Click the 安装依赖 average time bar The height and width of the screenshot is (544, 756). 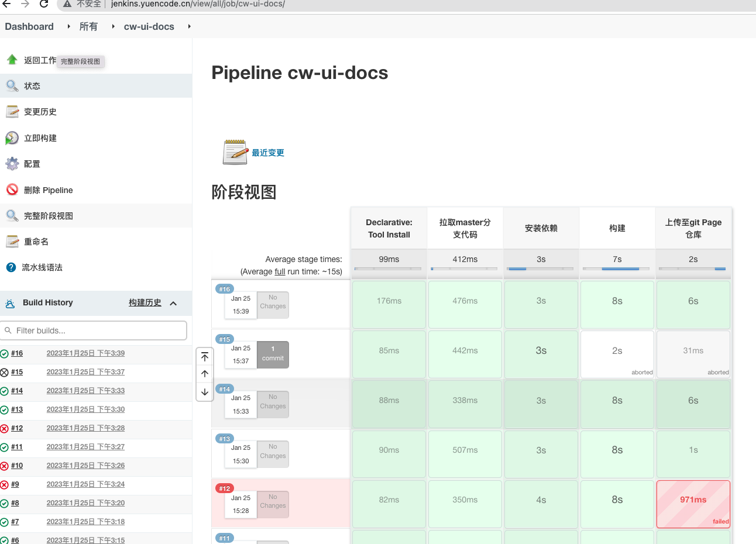click(x=541, y=269)
